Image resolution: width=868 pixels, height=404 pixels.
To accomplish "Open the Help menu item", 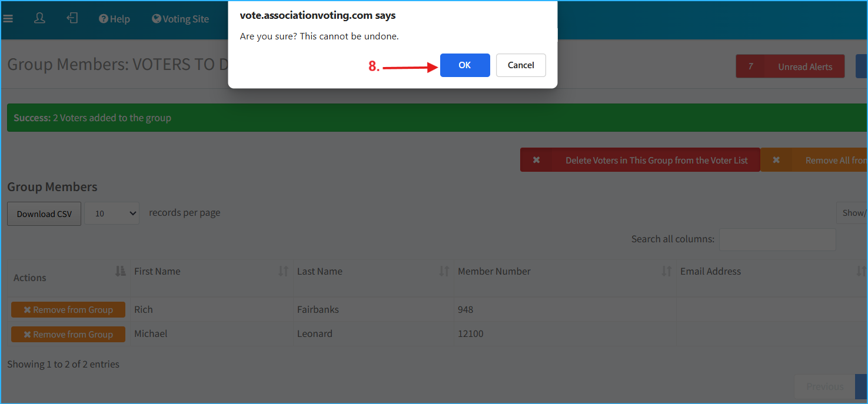I will [x=114, y=19].
